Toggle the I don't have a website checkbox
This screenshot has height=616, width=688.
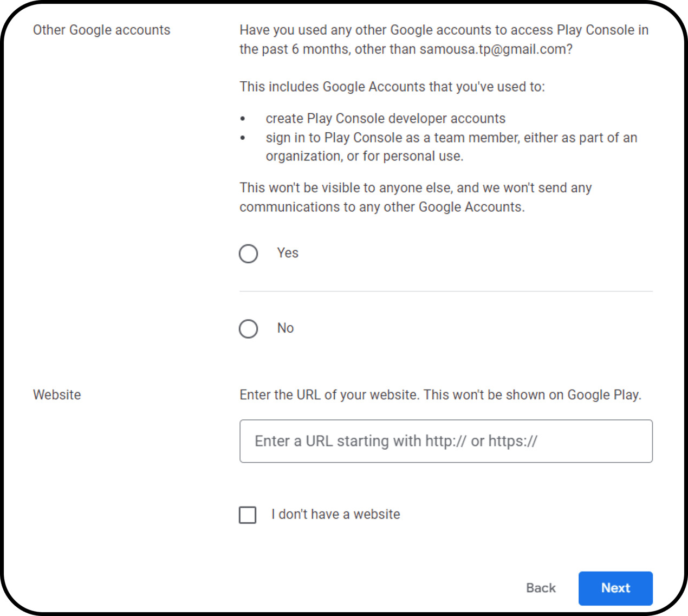(x=248, y=515)
